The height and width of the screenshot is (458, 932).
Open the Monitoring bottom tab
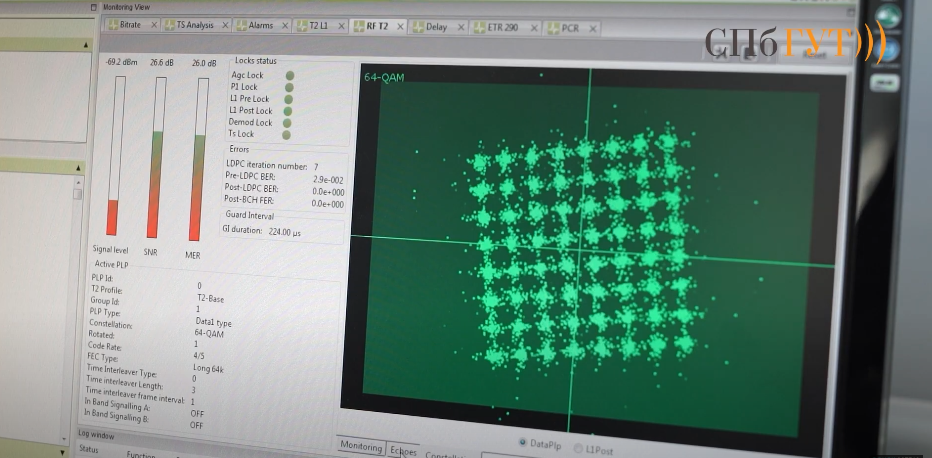(362, 446)
